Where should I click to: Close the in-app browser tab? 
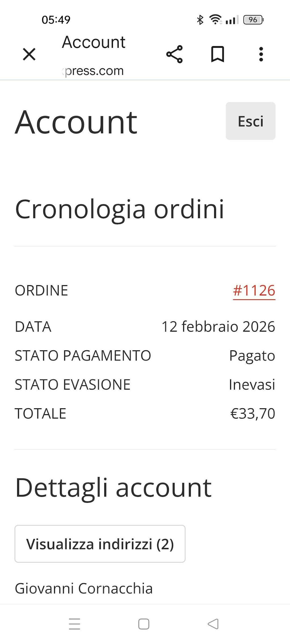[x=29, y=54]
